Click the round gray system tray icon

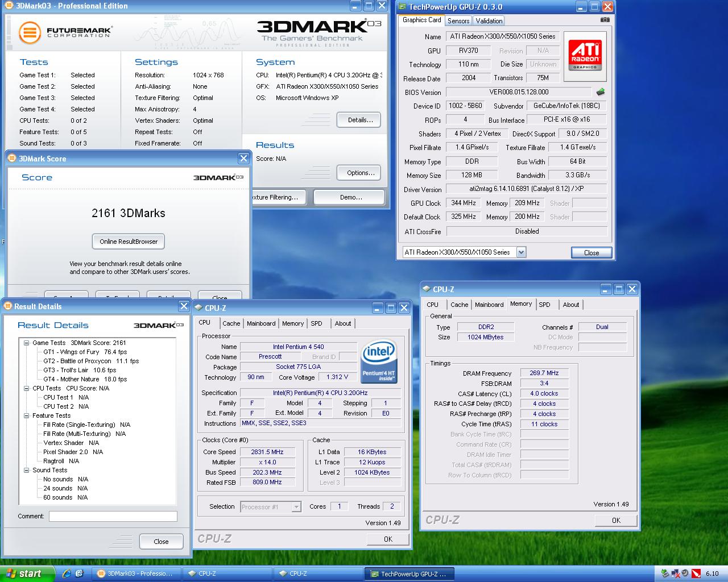pyautogui.click(x=686, y=573)
